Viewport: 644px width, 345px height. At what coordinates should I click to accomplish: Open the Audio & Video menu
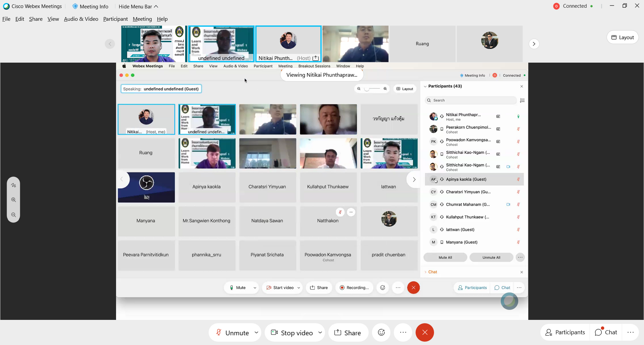[81, 19]
